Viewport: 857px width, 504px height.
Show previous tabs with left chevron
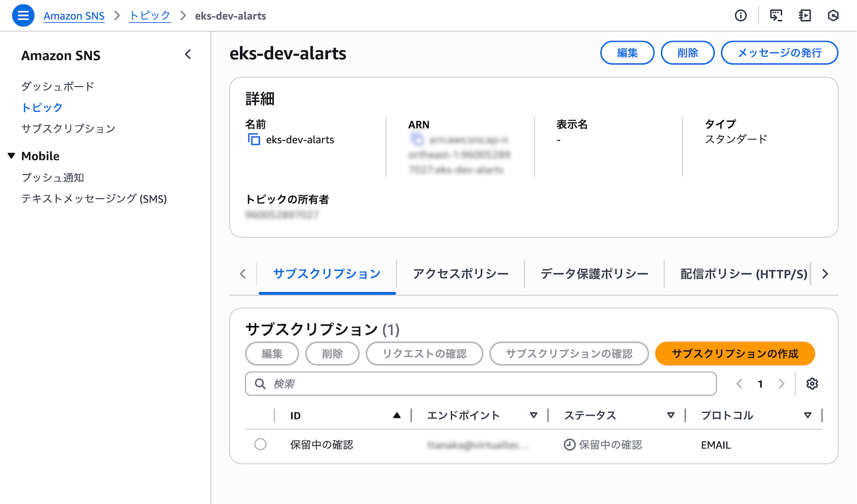pyautogui.click(x=243, y=274)
